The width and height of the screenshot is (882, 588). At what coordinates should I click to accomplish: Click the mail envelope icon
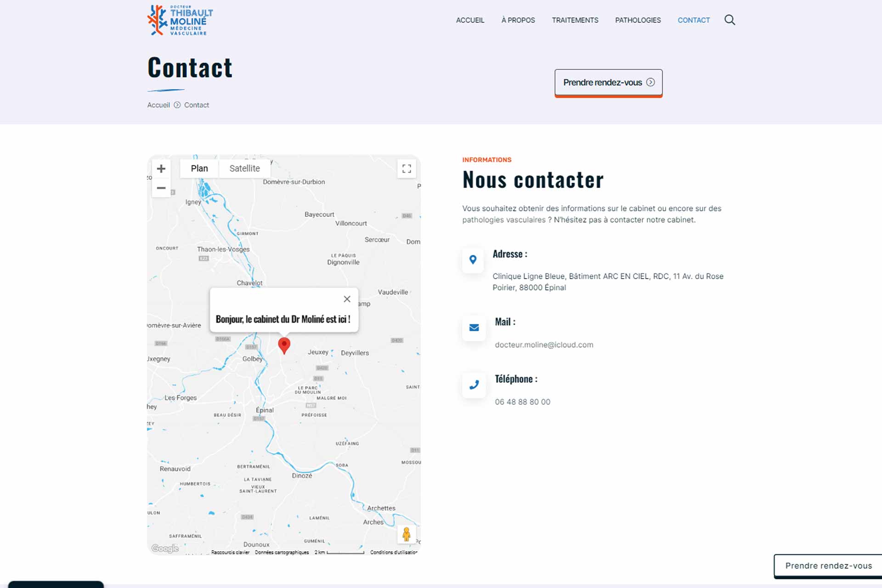coord(474,328)
